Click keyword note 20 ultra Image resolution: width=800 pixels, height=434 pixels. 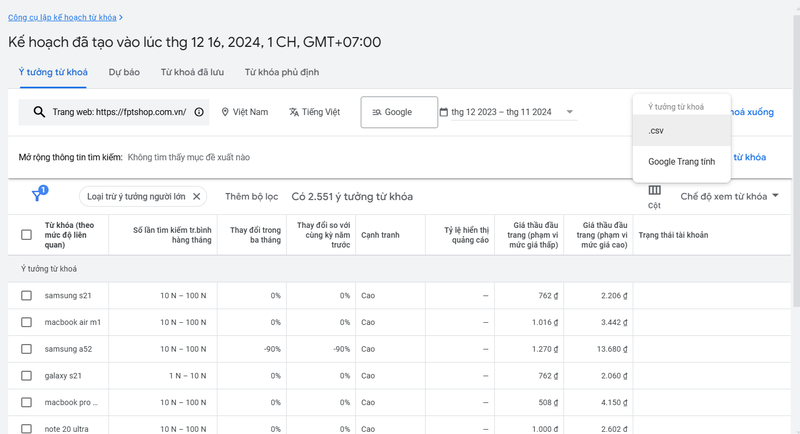click(66, 429)
